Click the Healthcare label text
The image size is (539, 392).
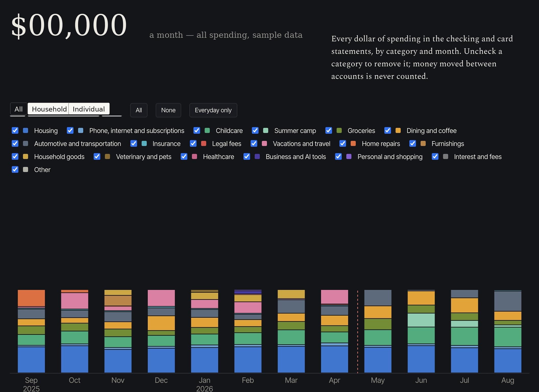(218, 156)
